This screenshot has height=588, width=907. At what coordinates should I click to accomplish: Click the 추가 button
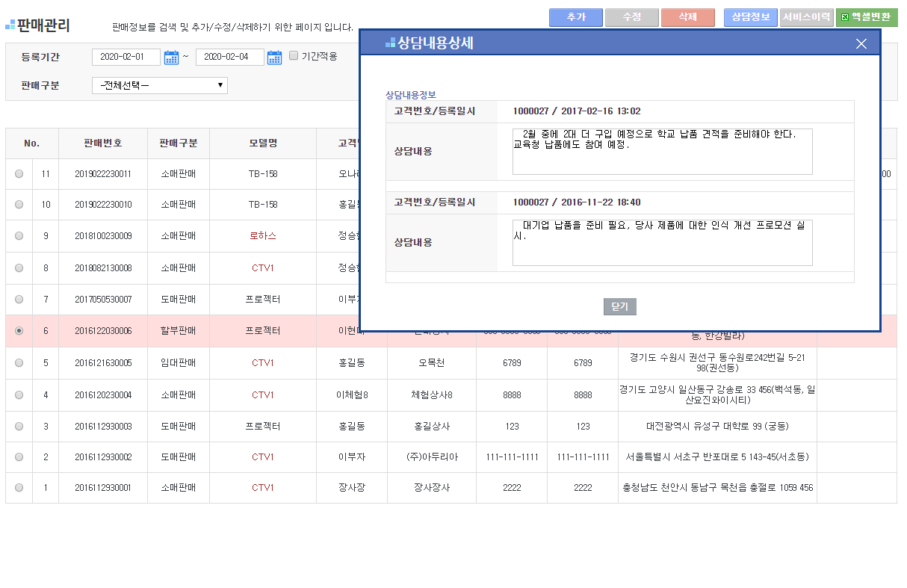coord(575,17)
